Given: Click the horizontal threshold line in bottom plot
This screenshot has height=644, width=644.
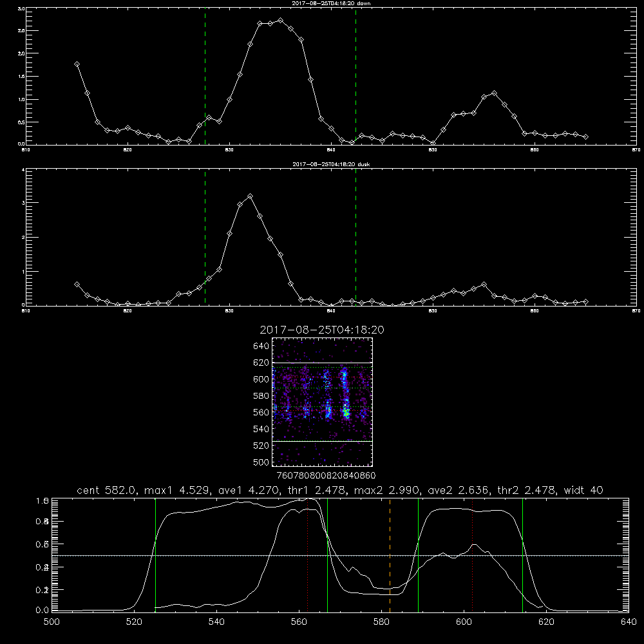Looking at the screenshot, I should click(x=340, y=556).
